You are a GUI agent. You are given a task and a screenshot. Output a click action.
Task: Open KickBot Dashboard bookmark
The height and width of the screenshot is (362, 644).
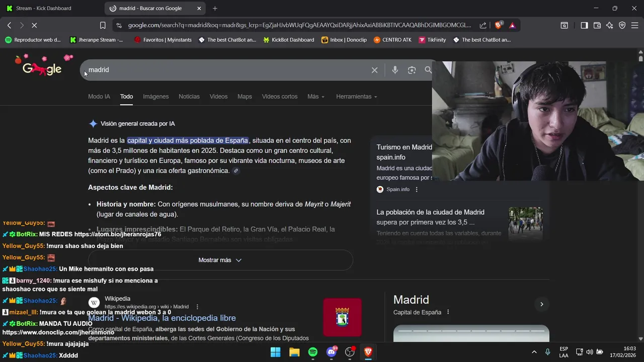[289, 40]
